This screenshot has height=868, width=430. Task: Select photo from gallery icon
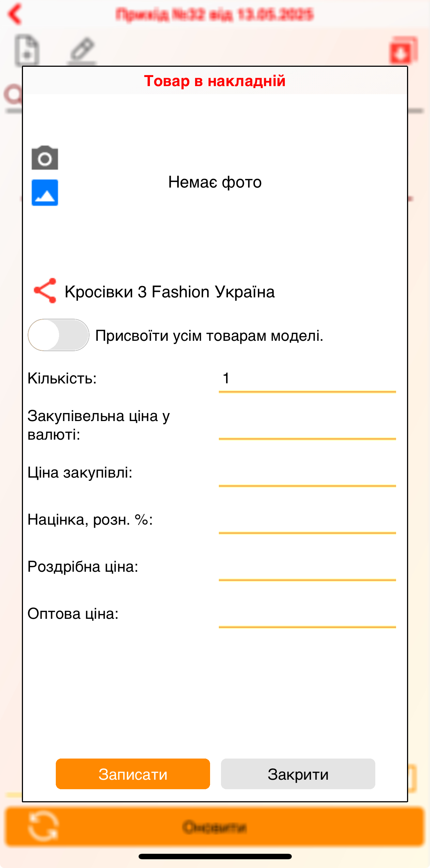pyautogui.click(x=44, y=193)
